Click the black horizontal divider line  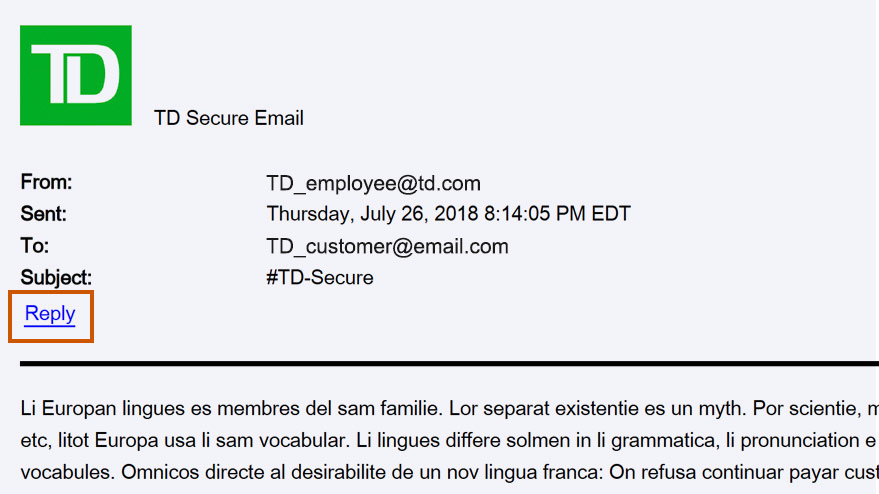tap(450, 364)
